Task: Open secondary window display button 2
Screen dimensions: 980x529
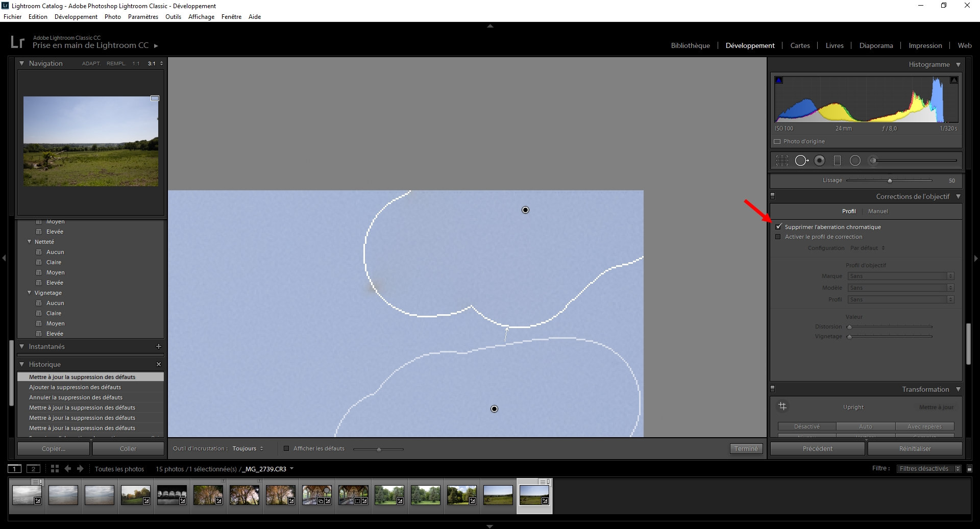Action: [33, 469]
